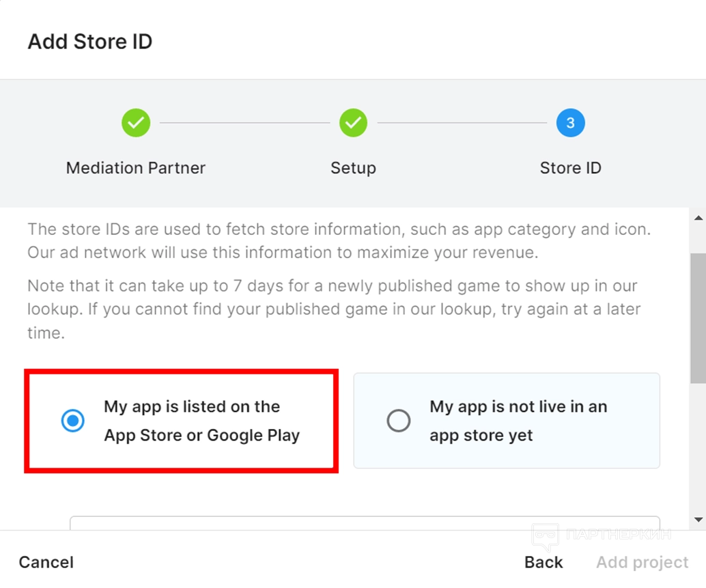706x588 pixels.
Task: Click the Partnerkin watermark chat icon
Action: click(545, 537)
